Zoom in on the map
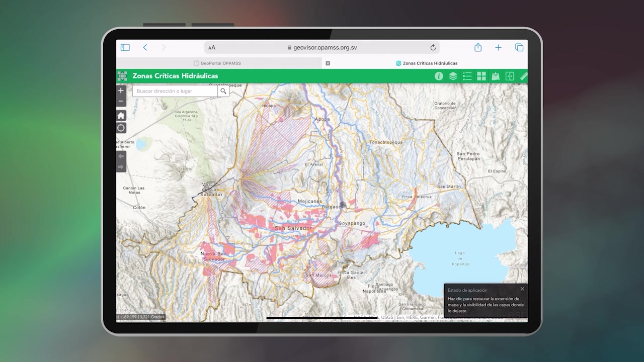The image size is (644, 362). pos(121,90)
